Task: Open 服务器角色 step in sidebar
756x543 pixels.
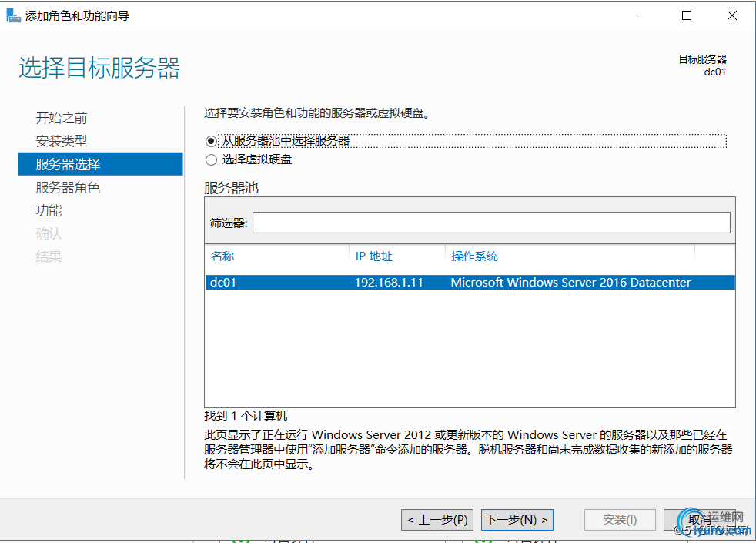Action: pos(68,188)
